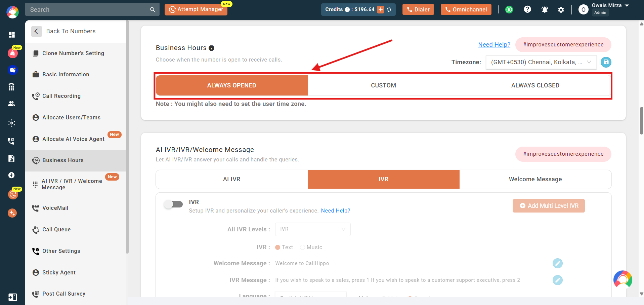Screen dimensions: 644x305
Task: Click the Add Multi Level IVR button
Action: (x=549, y=206)
